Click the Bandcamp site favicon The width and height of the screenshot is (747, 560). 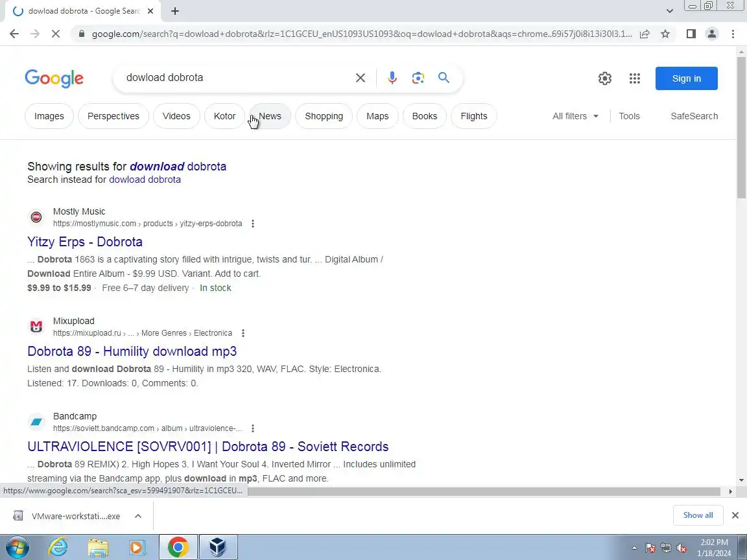click(36, 422)
